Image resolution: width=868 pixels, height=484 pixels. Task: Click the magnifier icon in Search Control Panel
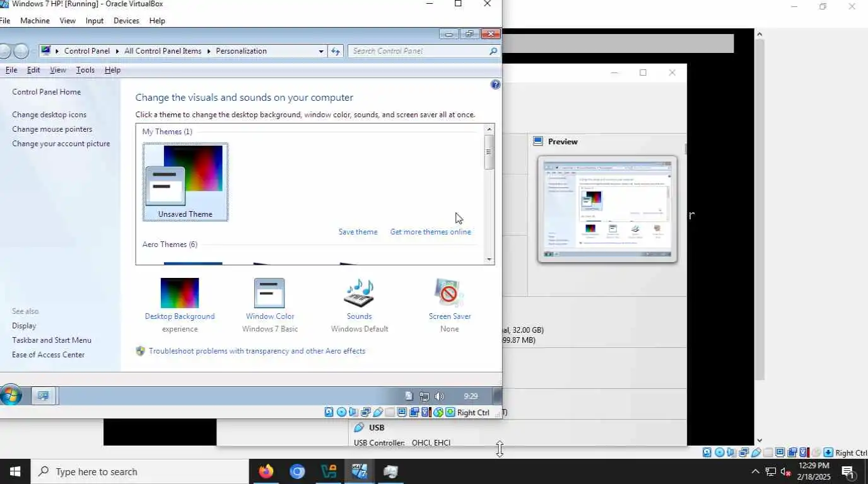pyautogui.click(x=493, y=51)
